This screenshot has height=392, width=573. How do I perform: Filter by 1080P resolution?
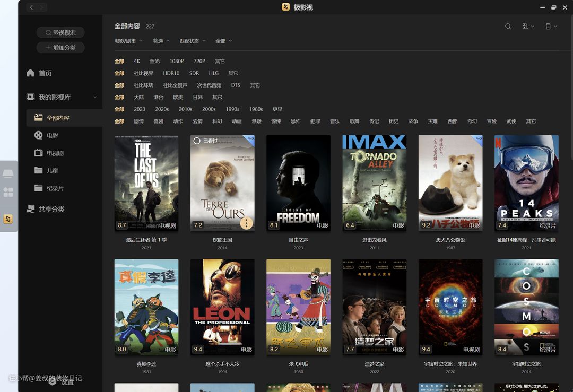pyautogui.click(x=177, y=61)
